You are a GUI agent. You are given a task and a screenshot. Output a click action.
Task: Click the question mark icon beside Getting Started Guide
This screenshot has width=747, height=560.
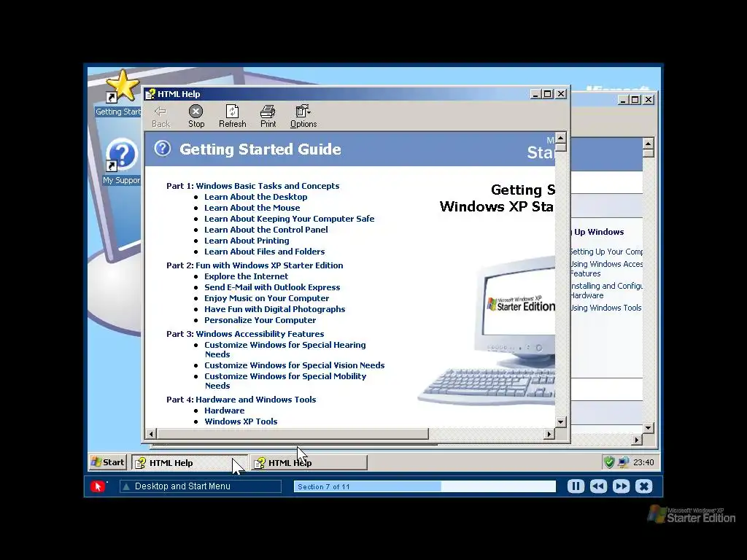[163, 149]
